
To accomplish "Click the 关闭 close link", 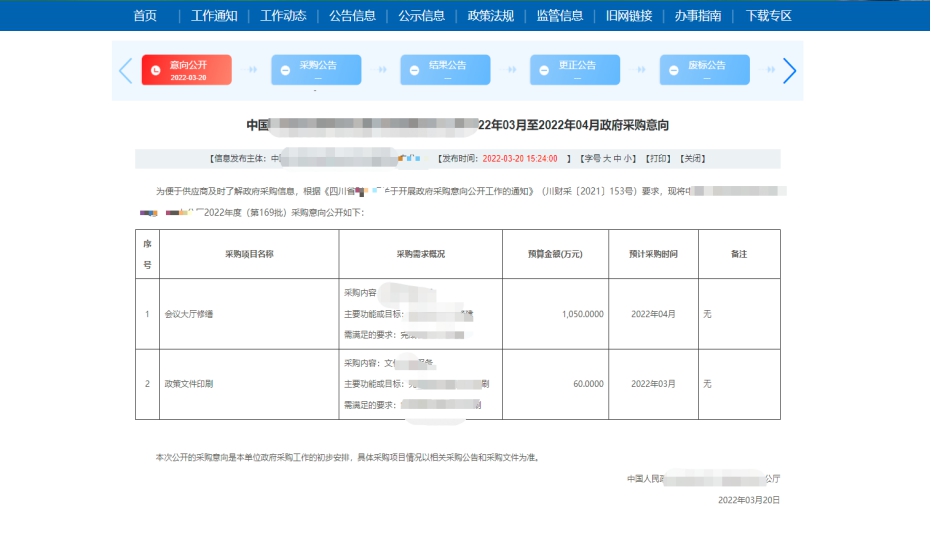I will 692,158.
